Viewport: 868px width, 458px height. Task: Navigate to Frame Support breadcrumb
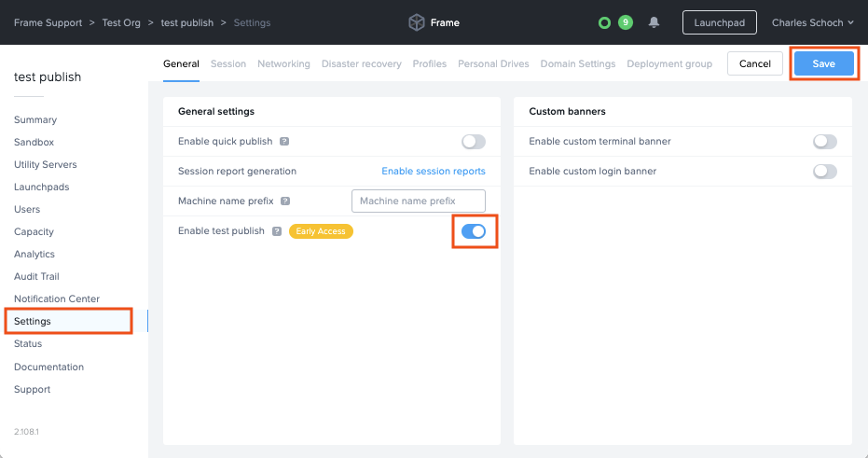click(48, 22)
